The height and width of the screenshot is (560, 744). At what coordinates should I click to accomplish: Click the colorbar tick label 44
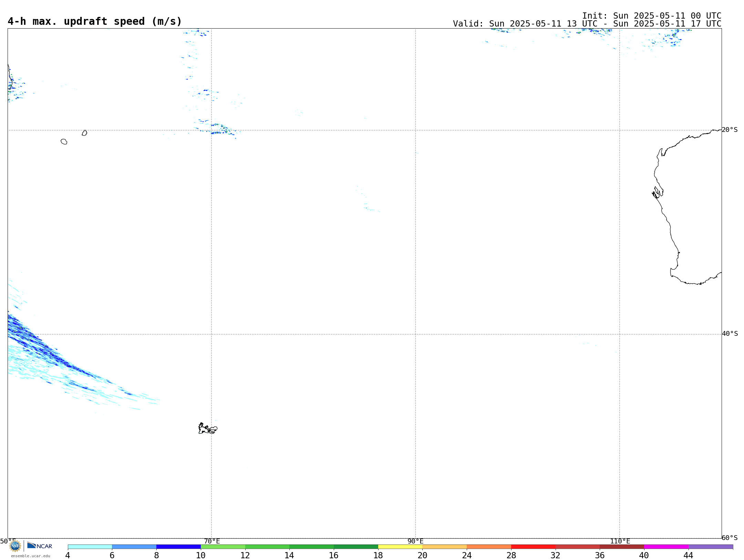689,555
